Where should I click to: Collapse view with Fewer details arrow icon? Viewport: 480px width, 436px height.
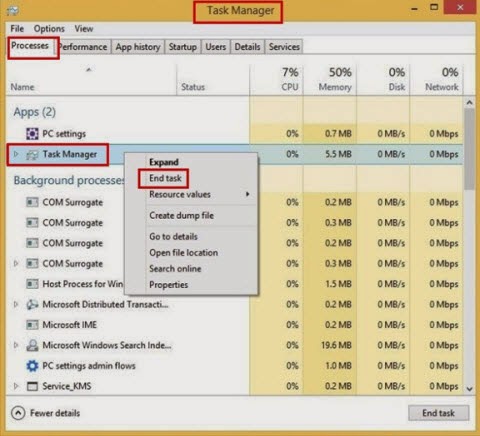(18, 413)
